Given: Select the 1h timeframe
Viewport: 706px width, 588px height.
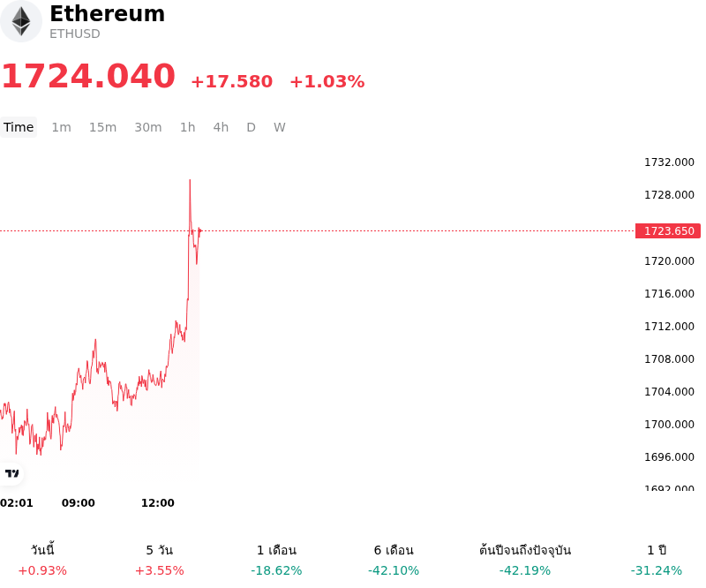Looking at the screenshot, I should point(188,127).
